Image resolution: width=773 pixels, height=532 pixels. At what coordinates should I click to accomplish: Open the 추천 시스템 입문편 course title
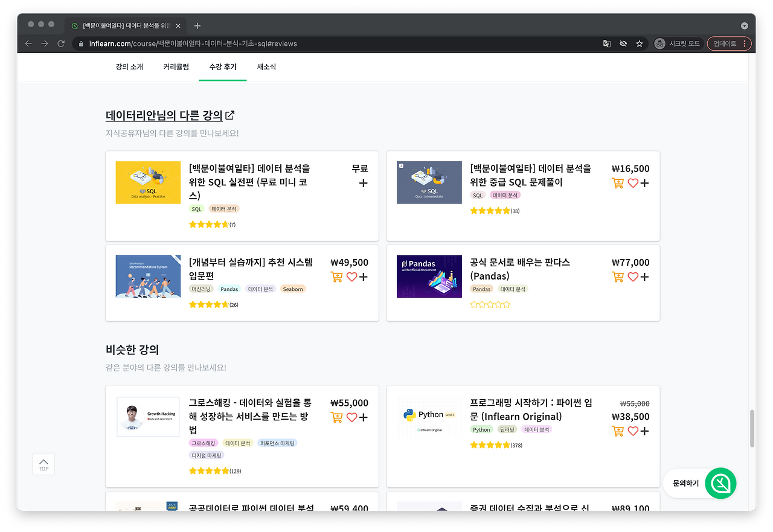[251, 269]
